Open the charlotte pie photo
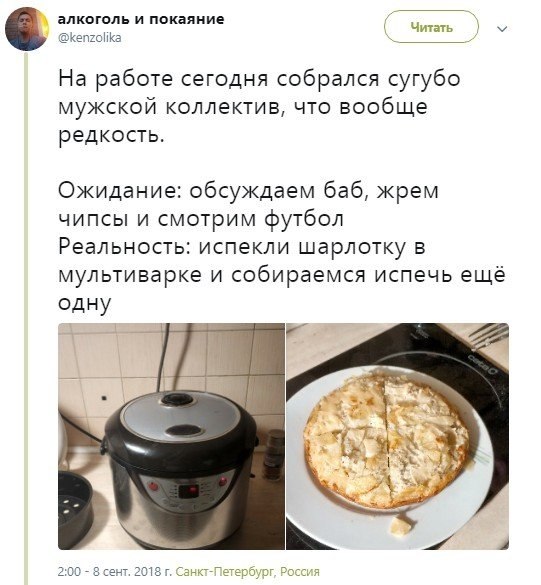This screenshot has height=585, width=541. click(397, 436)
